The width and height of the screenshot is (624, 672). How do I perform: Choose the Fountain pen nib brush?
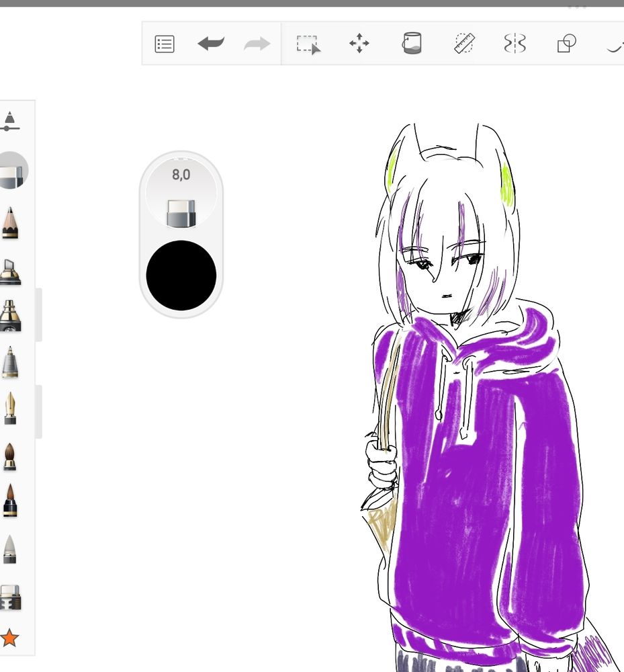10,409
